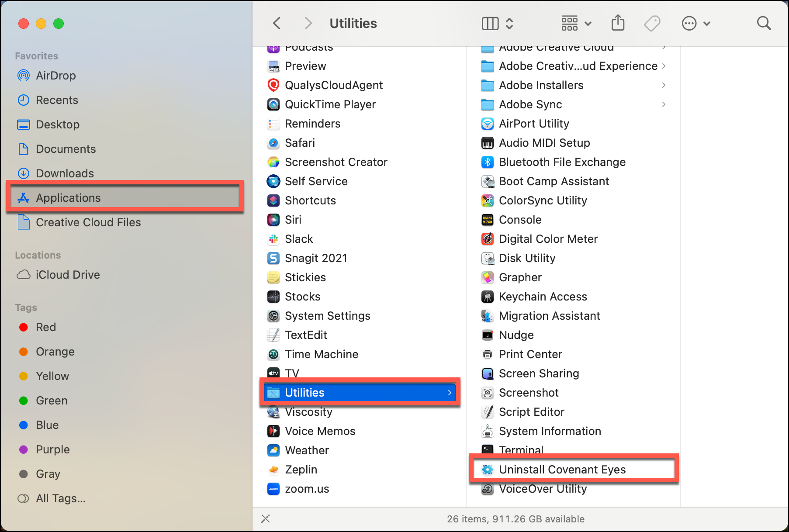Select Applications in the sidebar

[125, 198]
